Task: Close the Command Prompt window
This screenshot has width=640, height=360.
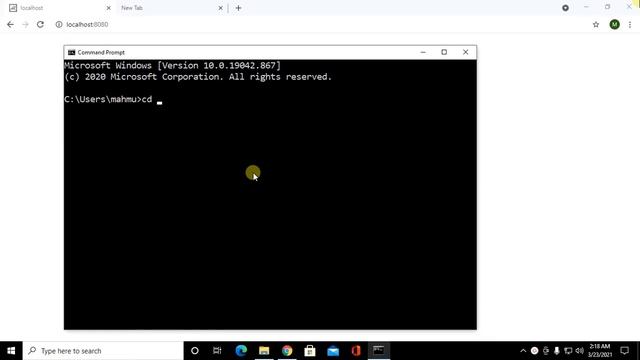Action: 465,52
